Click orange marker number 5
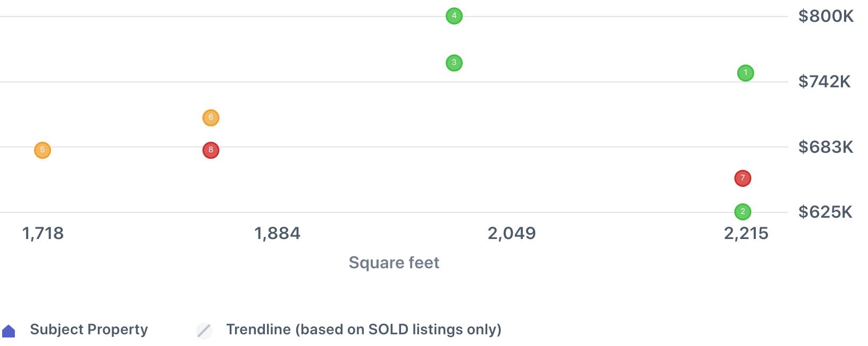 (43, 150)
